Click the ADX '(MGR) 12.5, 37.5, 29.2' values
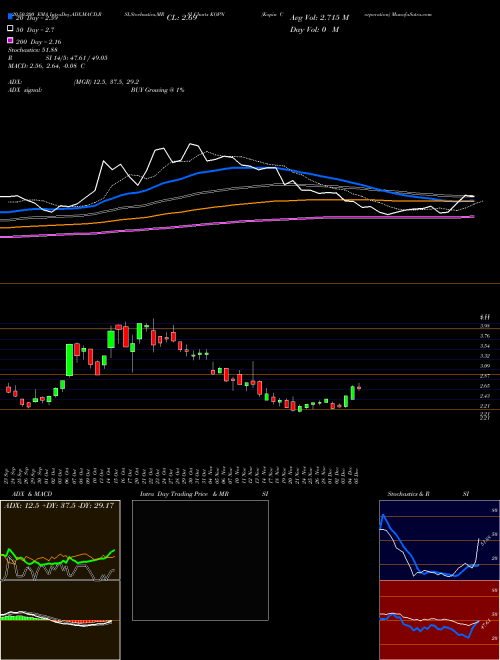Image resolution: width=500 pixels, height=660 pixels. point(106,82)
